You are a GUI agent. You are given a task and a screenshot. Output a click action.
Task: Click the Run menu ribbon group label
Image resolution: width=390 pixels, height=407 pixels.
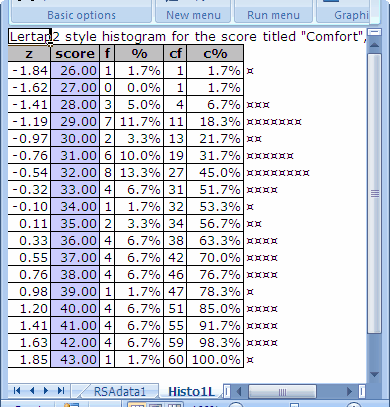coord(273,15)
